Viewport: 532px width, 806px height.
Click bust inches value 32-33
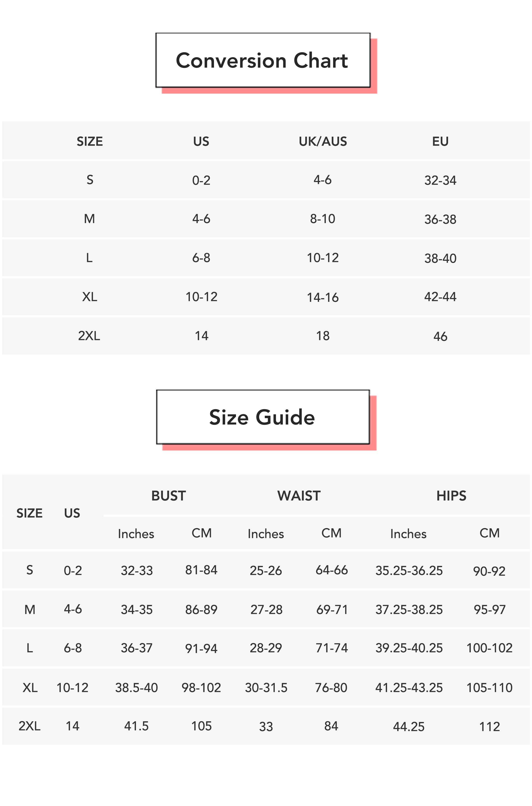point(137,570)
